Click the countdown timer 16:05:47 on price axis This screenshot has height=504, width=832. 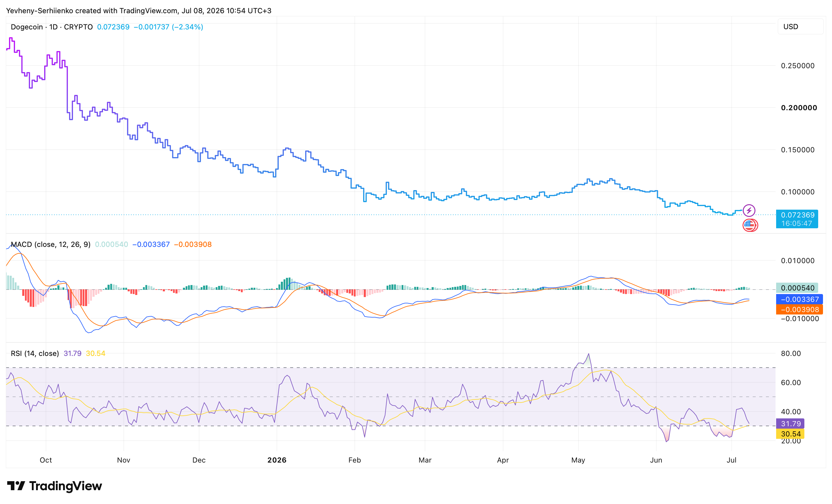point(797,223)
